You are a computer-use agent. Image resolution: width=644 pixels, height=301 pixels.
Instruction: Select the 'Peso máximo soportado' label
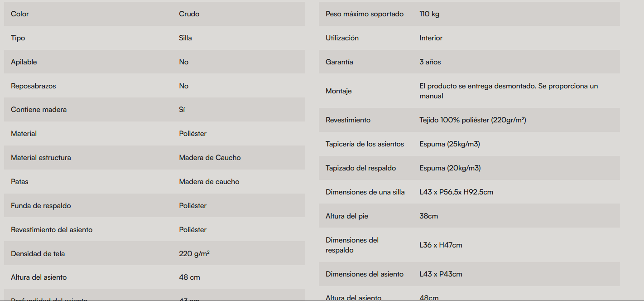365,14
